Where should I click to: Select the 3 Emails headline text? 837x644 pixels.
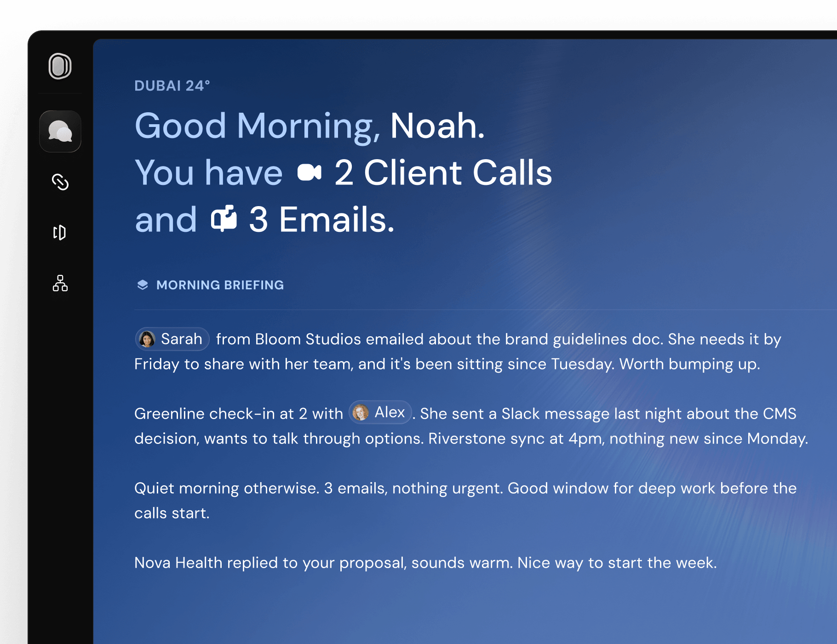(321, 220)
